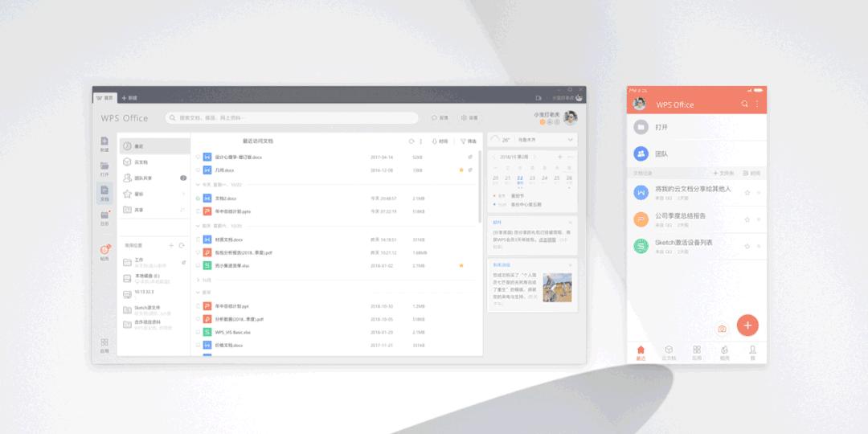Tap the camera scan icon in mobile app
Image resolution: width=868 pixels, height=434 pixels.
tap(722, 329)
